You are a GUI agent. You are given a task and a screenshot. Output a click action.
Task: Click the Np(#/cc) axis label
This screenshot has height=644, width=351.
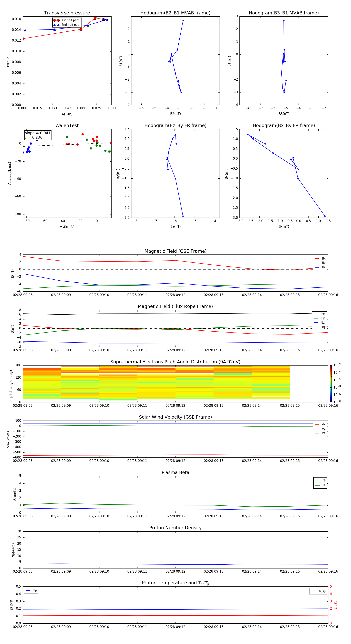point(13,550)
